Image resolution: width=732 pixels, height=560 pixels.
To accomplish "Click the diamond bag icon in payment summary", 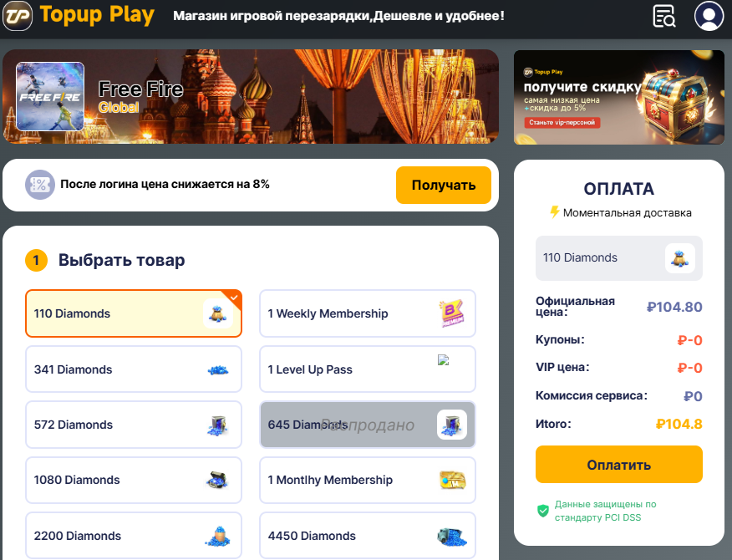I will coord(679,258).
